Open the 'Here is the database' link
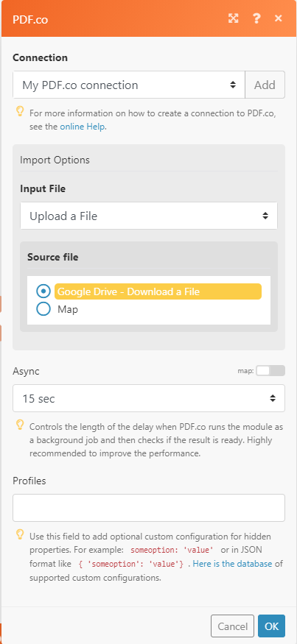Viewport: 297px width, 644px height. 232,564
